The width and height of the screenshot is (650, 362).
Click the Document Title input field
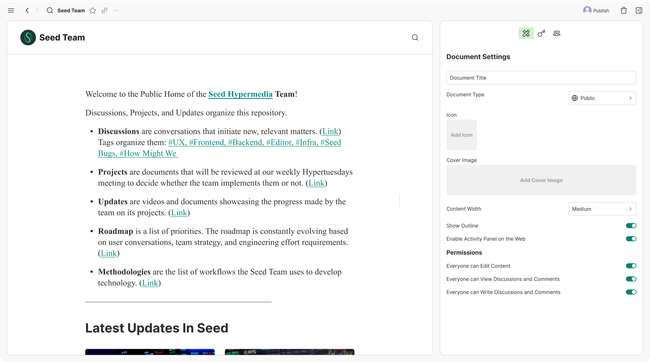tap(541, 78)
